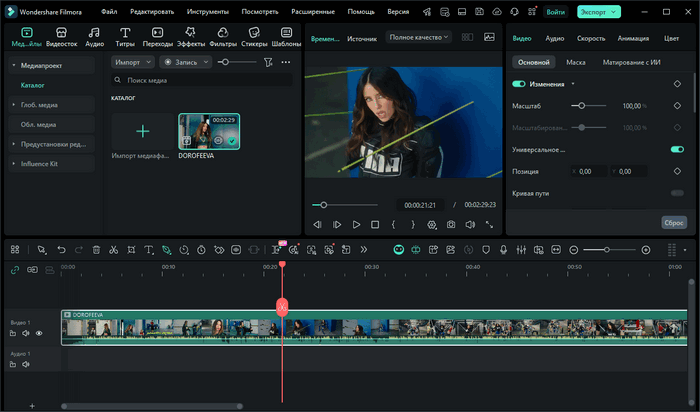The width and height of the screenshot is (700, 412).
Task: Toggle the Изменения (Transform) switch
Action: point(519,85)
